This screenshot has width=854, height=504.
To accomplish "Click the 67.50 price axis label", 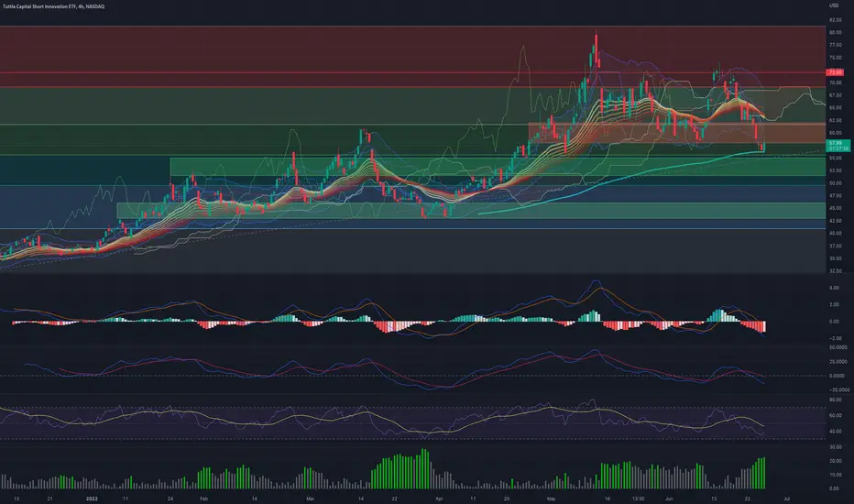I will (x=835, y=95).
